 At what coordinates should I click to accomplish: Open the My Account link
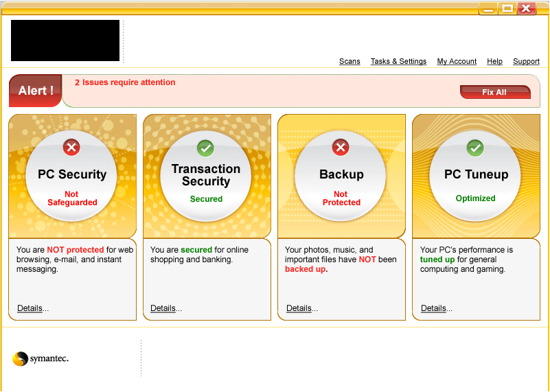pos(457,61)
